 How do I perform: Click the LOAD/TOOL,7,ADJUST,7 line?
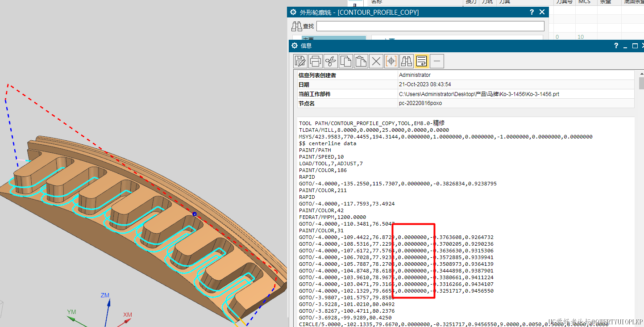[331, 163]
